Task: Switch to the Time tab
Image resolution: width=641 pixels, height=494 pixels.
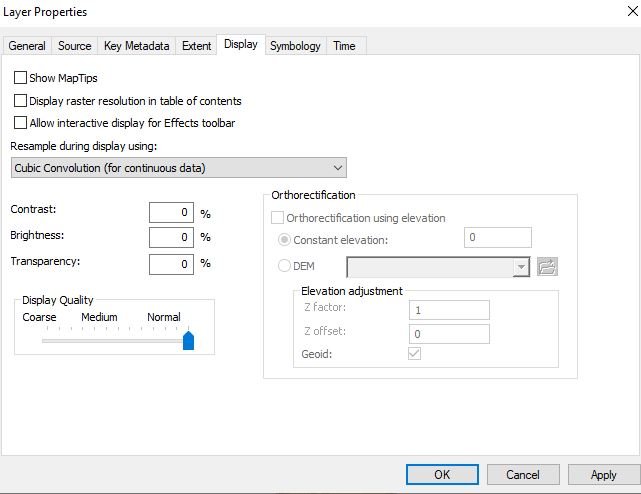Action: pos(344,46)
